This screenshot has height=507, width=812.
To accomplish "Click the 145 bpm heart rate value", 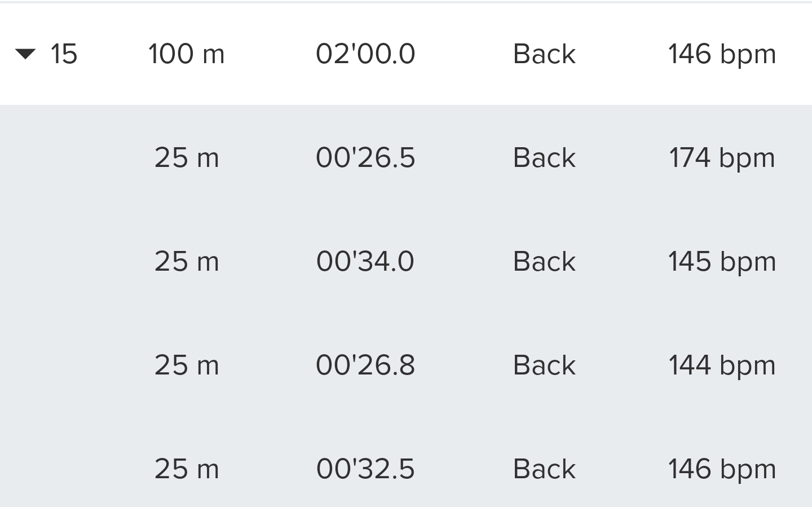I will tap(722, 261).
